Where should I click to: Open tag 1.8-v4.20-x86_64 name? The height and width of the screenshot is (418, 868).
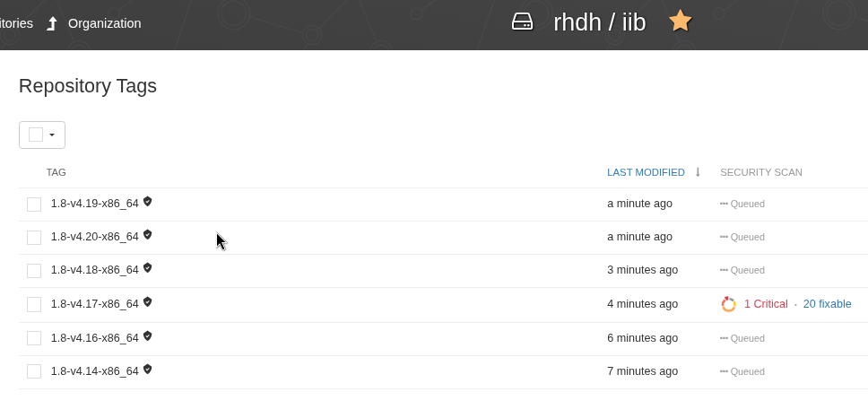click(x=94, y=237)
